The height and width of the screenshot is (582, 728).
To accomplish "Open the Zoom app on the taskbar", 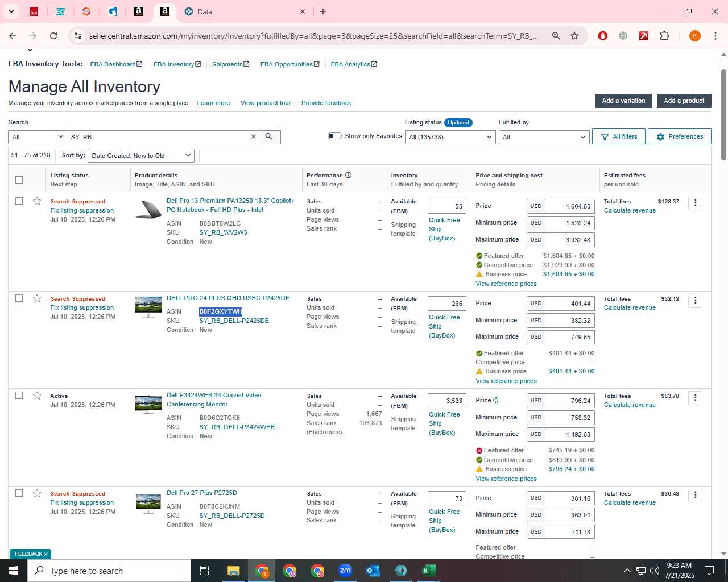I will [345, 571].
